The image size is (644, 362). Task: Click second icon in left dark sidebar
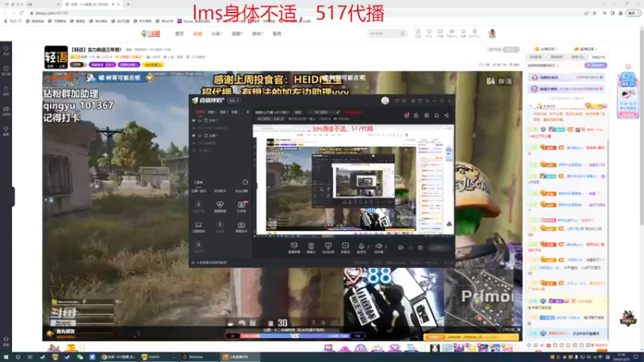[6, 70]
